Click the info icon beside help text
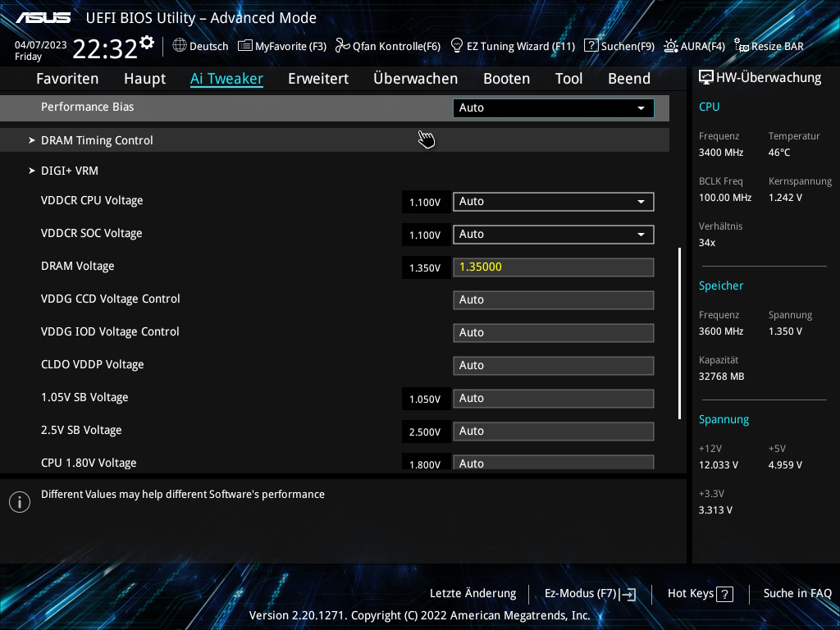The height and width of the screenshot is (630, 840). (20, 502)
